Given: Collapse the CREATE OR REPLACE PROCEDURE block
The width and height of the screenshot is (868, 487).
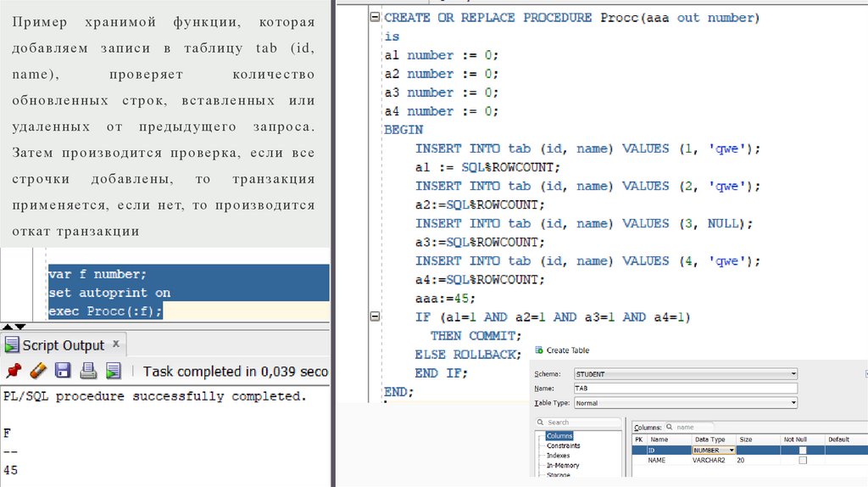Looking at the screenshot, I should [x=374, y=18].
